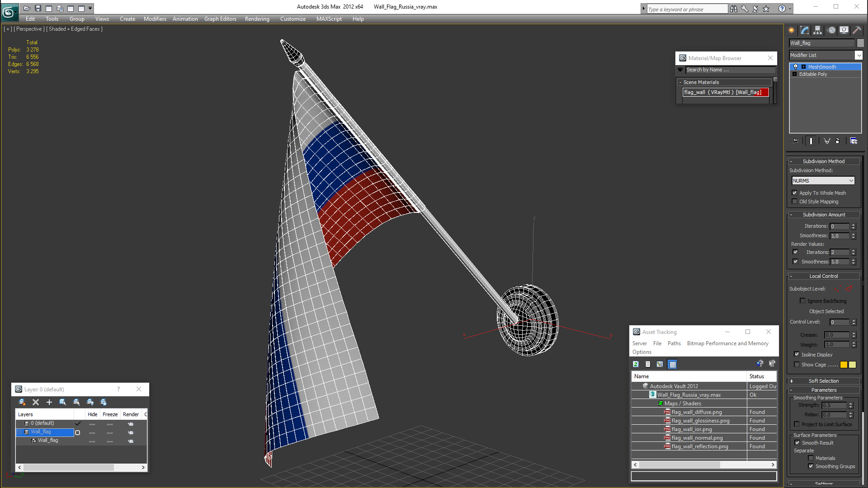Click Highlight Selected Objects' Layers icon
868x488 pixels.
tap(76, 402)
